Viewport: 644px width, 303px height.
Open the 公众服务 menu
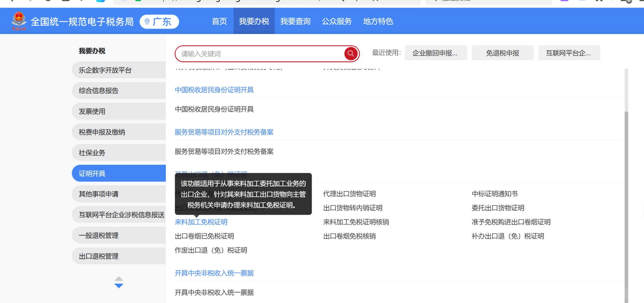coord(337,21)
